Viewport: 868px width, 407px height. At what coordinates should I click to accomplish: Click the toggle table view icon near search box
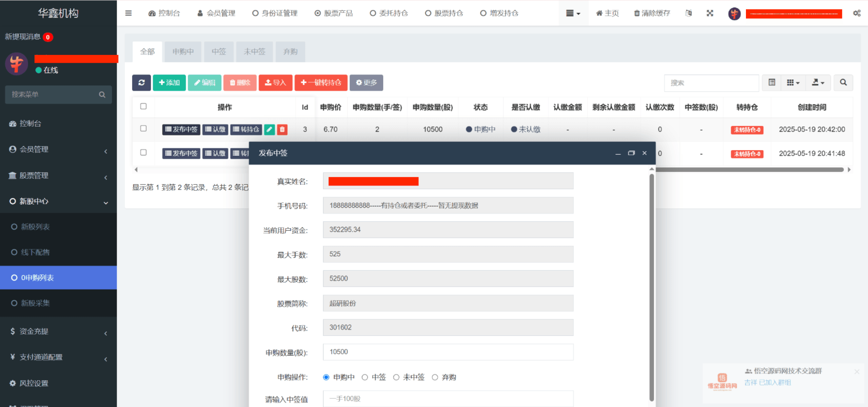(x=771, y=82)
